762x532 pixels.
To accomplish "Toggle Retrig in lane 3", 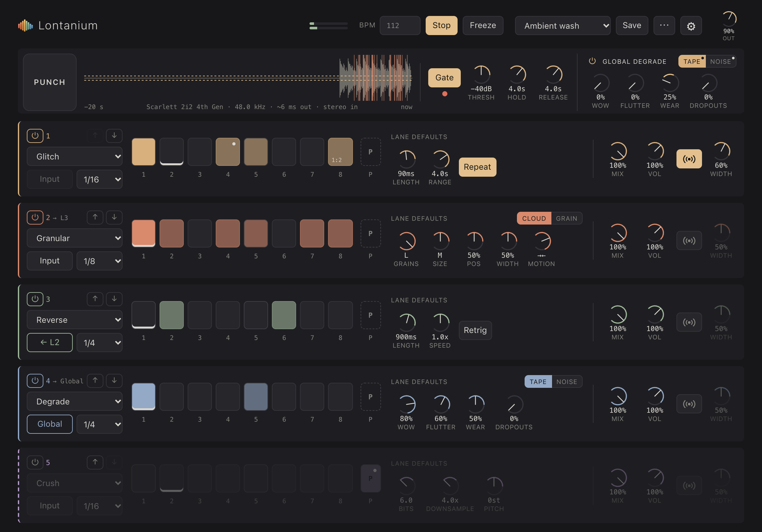I will pyautogui.click(x=475, y=330).
